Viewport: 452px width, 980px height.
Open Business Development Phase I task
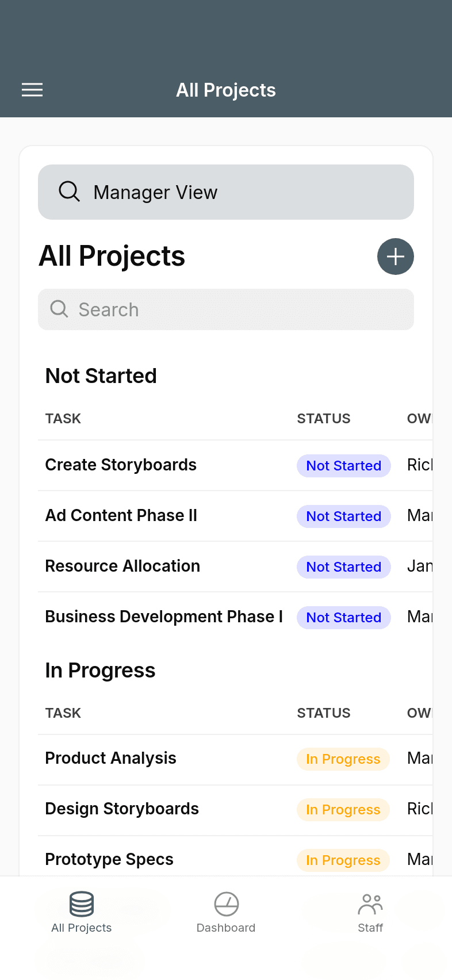tap(164, 617)
